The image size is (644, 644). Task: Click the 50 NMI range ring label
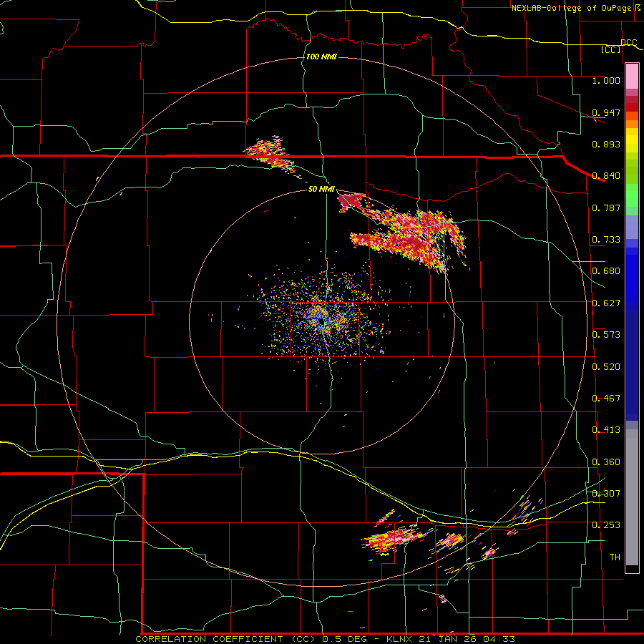321,189
